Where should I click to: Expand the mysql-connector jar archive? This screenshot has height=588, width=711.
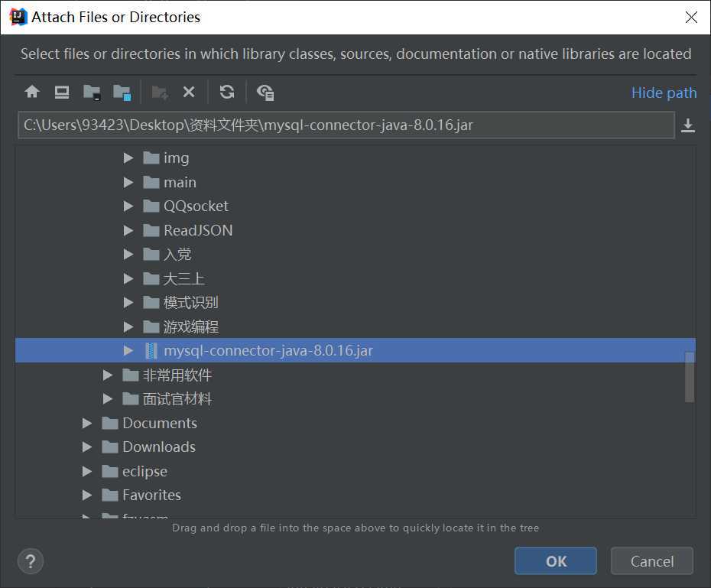coord(128,350)
